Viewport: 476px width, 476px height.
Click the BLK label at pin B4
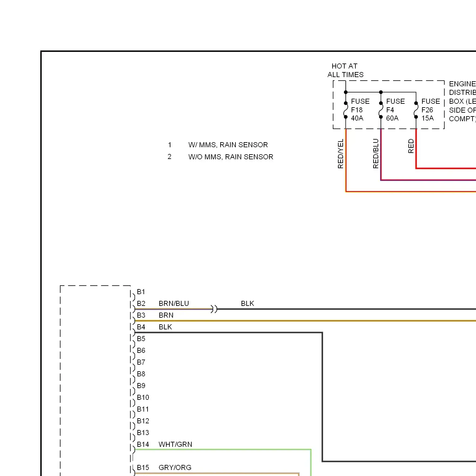(165, 327)
